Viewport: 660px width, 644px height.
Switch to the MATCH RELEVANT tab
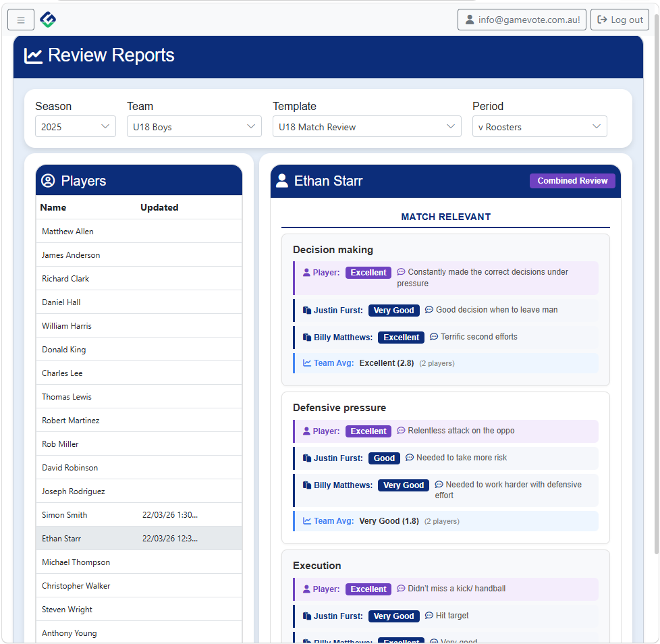tap(445, 217)
